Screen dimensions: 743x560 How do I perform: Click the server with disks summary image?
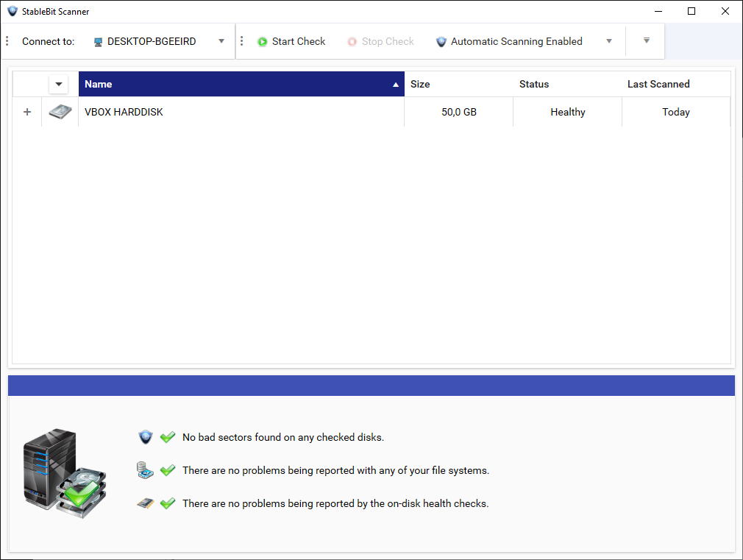tap(65, 472)
